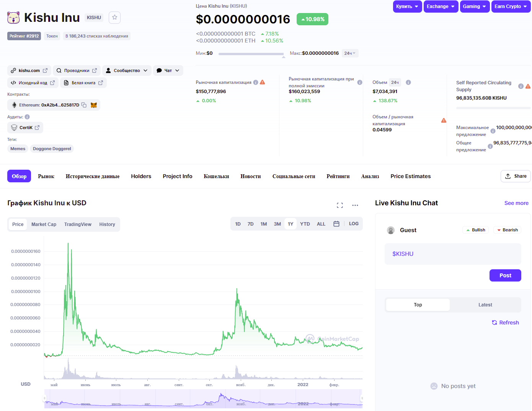The height and width of the screenshot is (411, 532).
Task: Open the Исторические данные tab
Action: pyautogui.click(x=93, y=176)
